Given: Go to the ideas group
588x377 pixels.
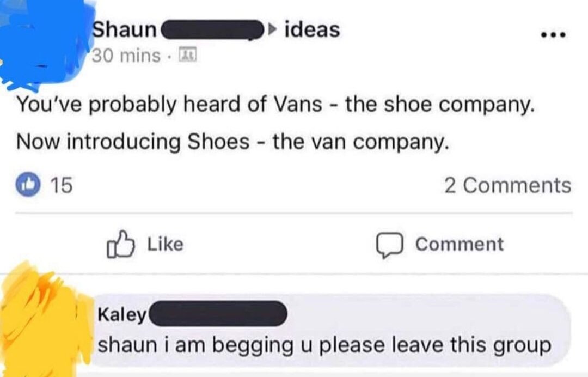Looking at the screenshot, I should click(313, 29).
